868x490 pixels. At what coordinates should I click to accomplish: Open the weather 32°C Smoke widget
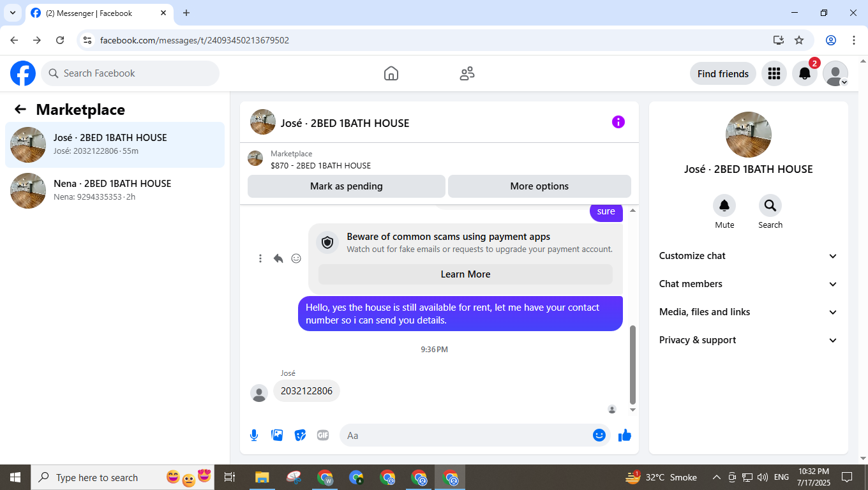(661, 477)
